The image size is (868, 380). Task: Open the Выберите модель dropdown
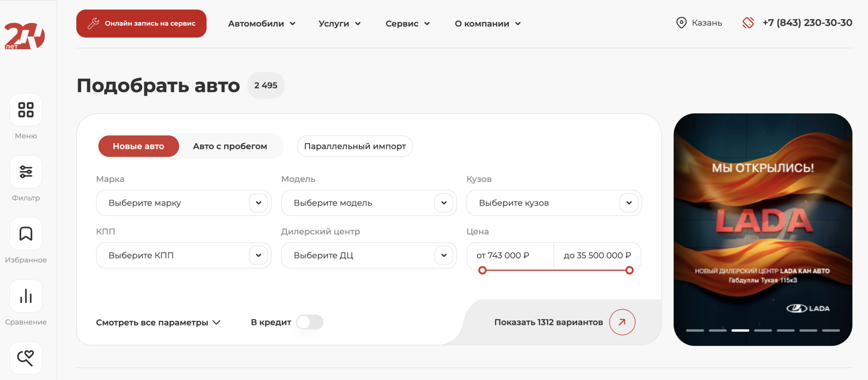[369, 203]
